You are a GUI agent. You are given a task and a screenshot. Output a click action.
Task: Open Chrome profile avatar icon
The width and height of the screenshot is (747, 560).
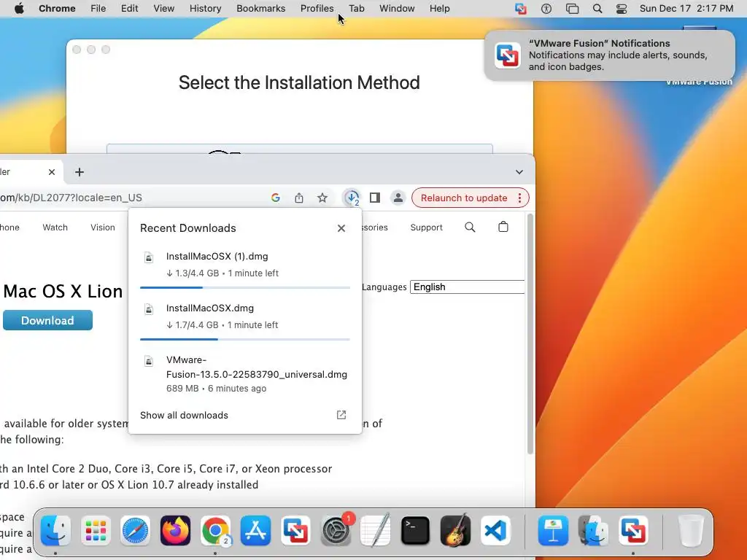point(398,198)
